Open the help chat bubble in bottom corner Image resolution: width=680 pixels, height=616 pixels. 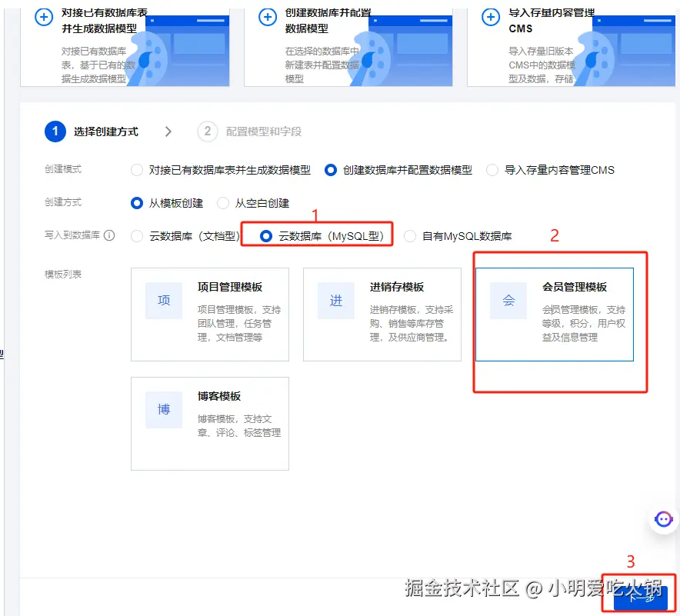[x=663, y=519]
